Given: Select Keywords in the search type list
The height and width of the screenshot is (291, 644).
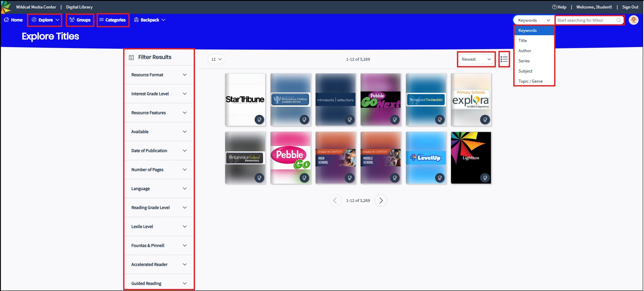Looking at the screenshot, I should click(x=534, y=30).
